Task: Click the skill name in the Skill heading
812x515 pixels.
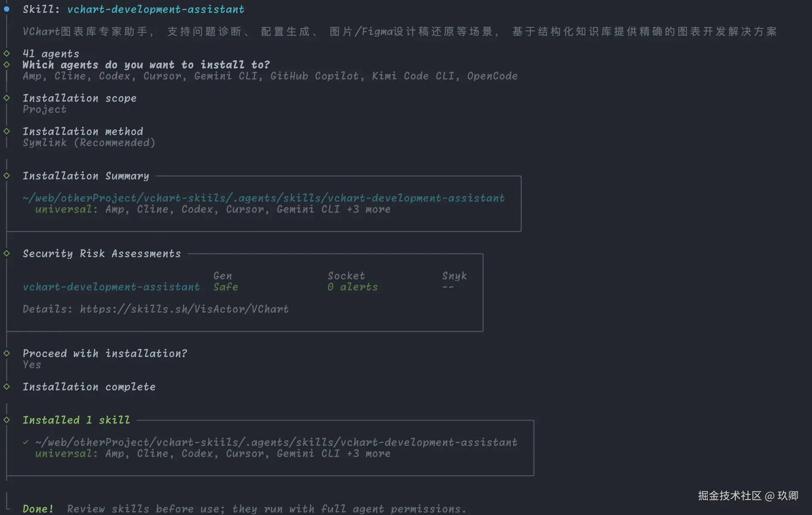Action: pos(156,9)
